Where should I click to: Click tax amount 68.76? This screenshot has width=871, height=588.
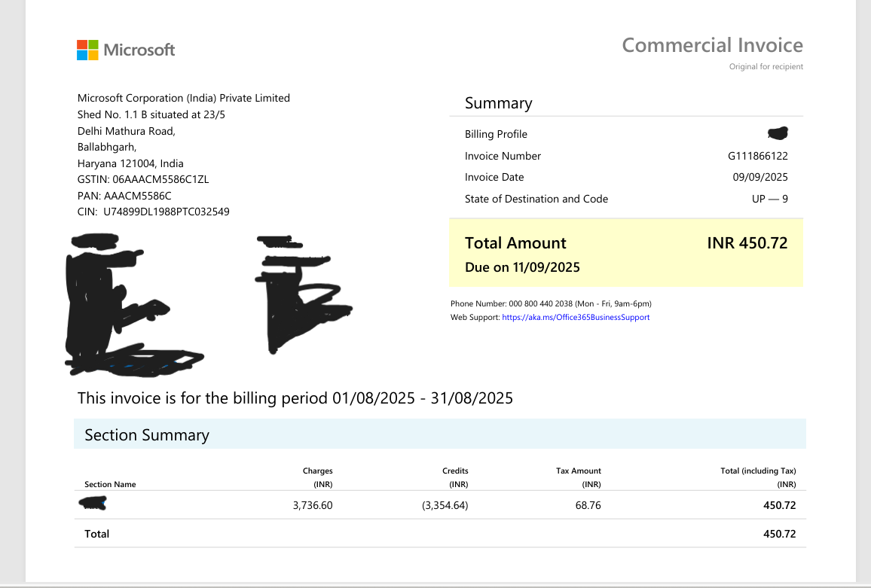[588, 505]
